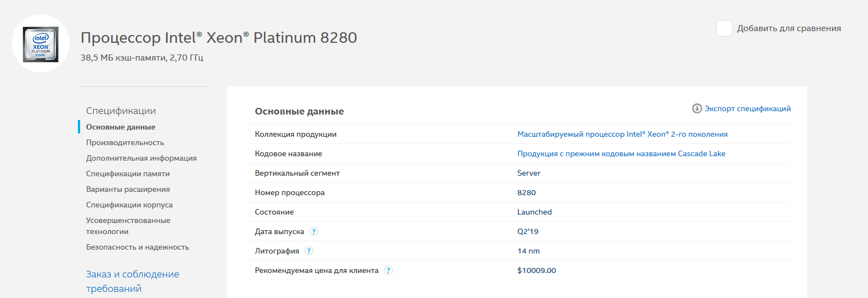Jump to 'Спецификации корпуса' section

point(130,205)
